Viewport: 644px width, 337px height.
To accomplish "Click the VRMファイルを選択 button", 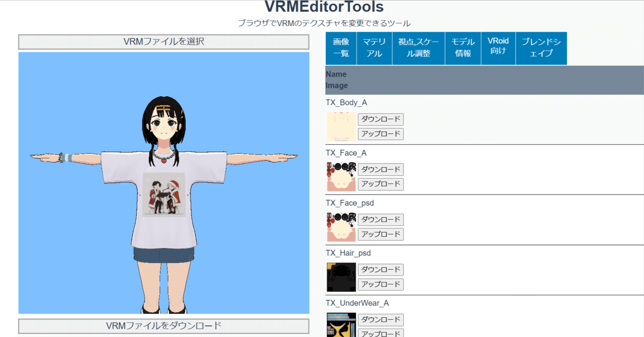I will (x=164, y=42).
